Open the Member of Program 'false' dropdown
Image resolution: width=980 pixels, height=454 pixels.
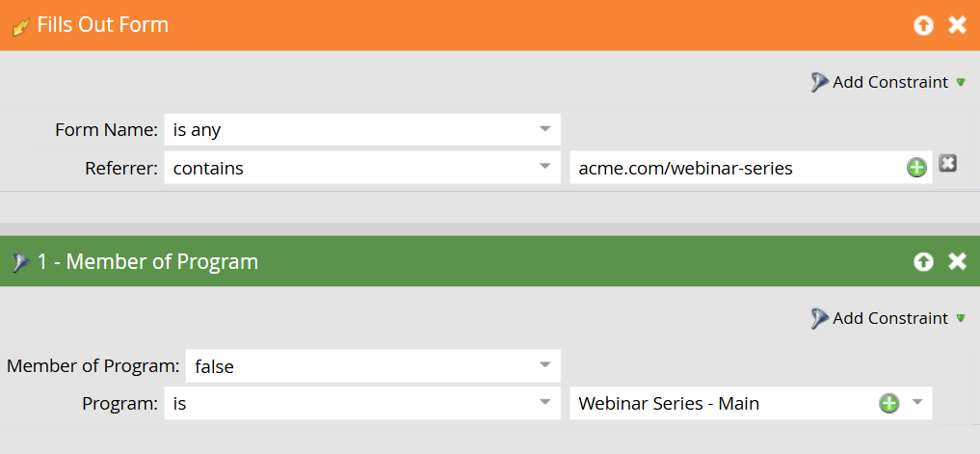[544, 366]
